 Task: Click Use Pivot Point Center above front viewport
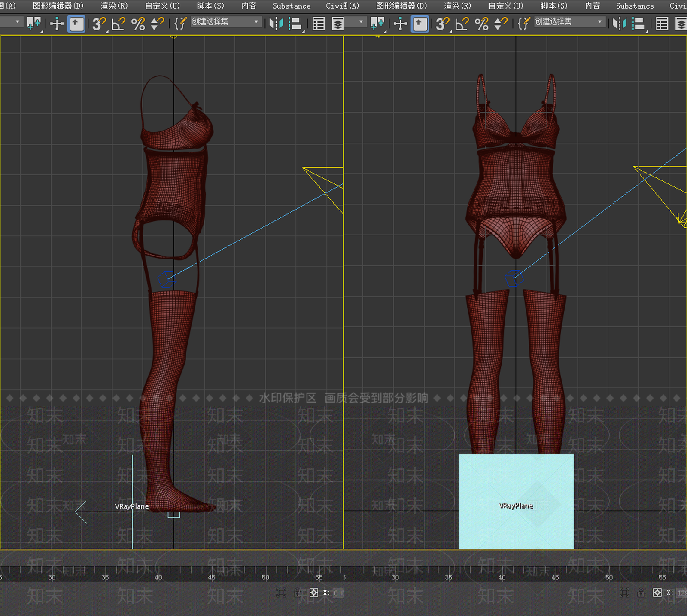[377, 24]
